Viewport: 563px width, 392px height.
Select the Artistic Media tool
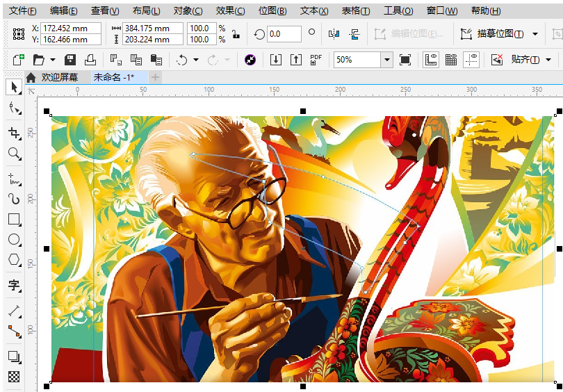[14, 199]
